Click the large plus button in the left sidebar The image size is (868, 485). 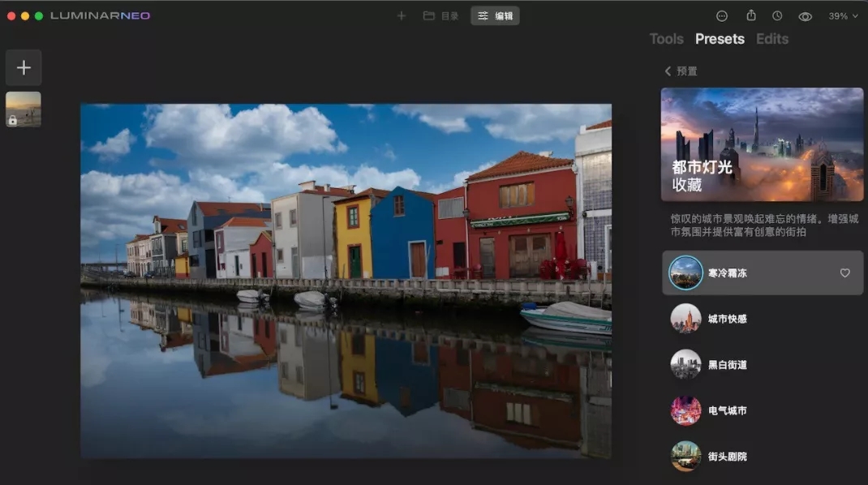pyautogui.click(x=24, y=67)
